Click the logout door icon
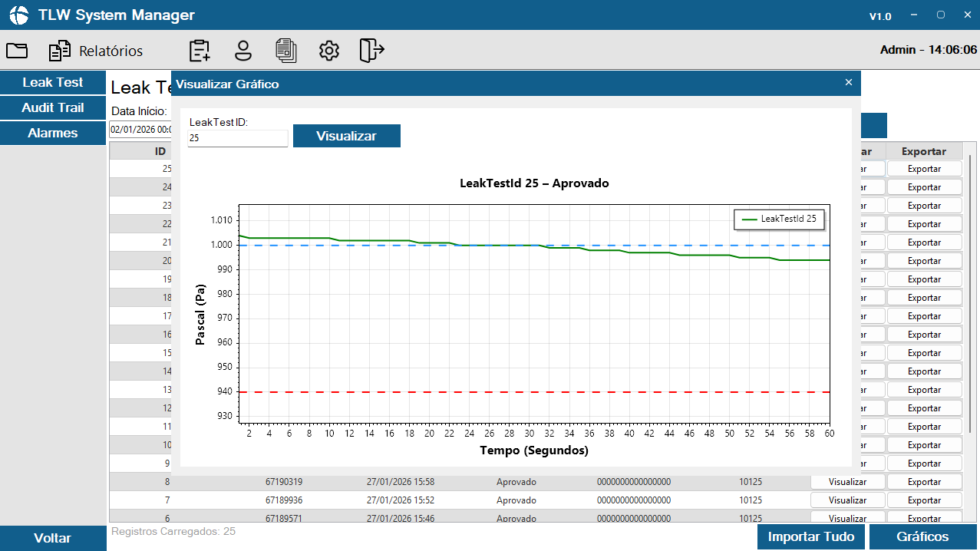This screenshot has width=980, height=551. tap(371, 51)
